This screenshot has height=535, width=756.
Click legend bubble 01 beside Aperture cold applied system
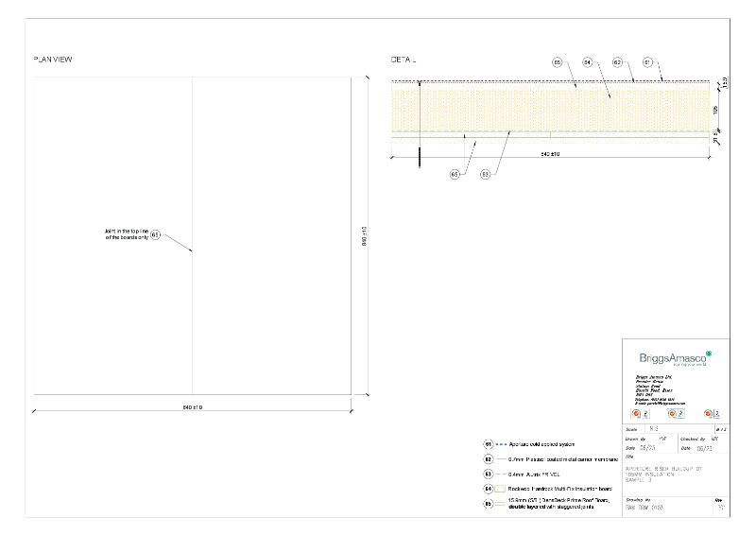point(488,444)
